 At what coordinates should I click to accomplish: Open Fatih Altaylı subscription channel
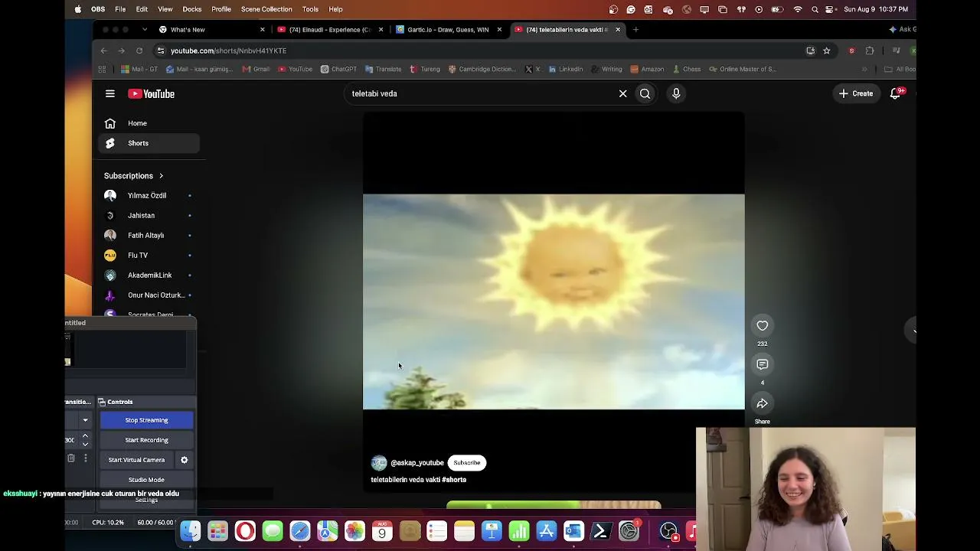click(149, 236)
